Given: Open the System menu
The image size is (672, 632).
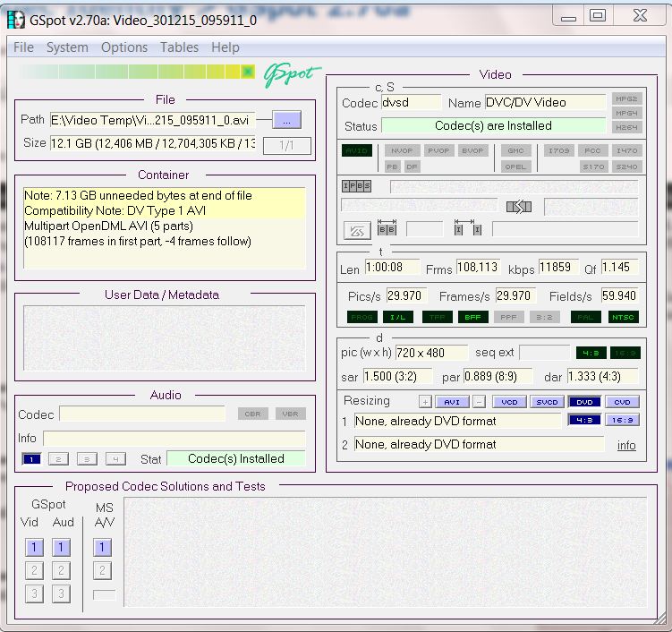Looking at the screenshot, I should [x=67, y=47].
